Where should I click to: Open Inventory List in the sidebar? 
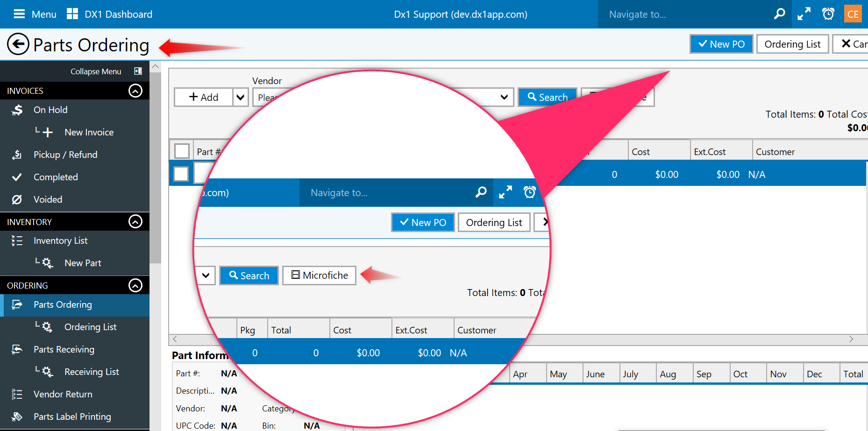click(x=61, y=240)
